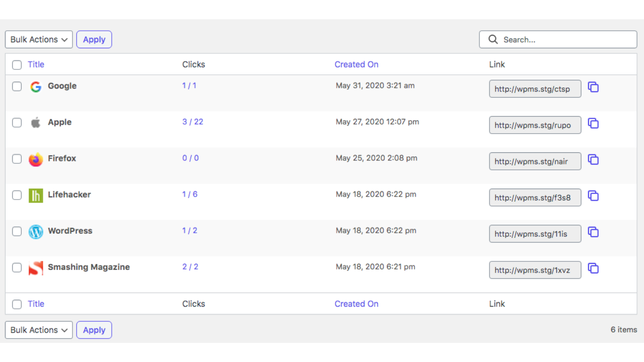Open the top Bulk Actions dropdown
Image resolution: width=644 pixels, height=362 pixels.
39,40
